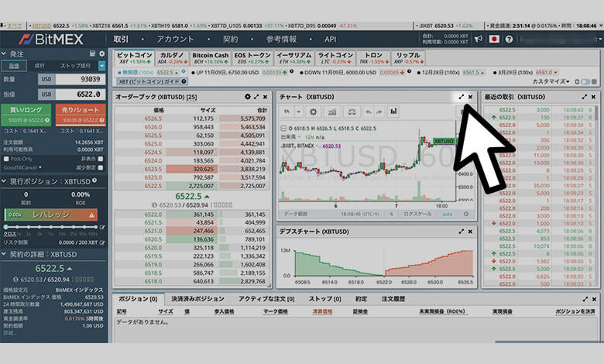Click the chart redo arrow
The height and width of the screenshot is (364, 604).
(x=379, y=112)
